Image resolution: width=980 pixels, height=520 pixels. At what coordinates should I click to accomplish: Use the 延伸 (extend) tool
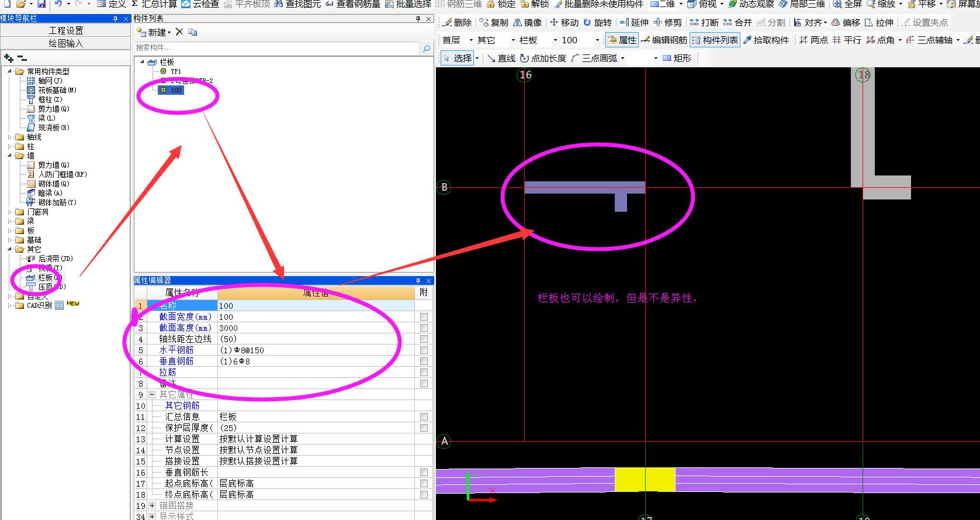[x=634, y=22]
